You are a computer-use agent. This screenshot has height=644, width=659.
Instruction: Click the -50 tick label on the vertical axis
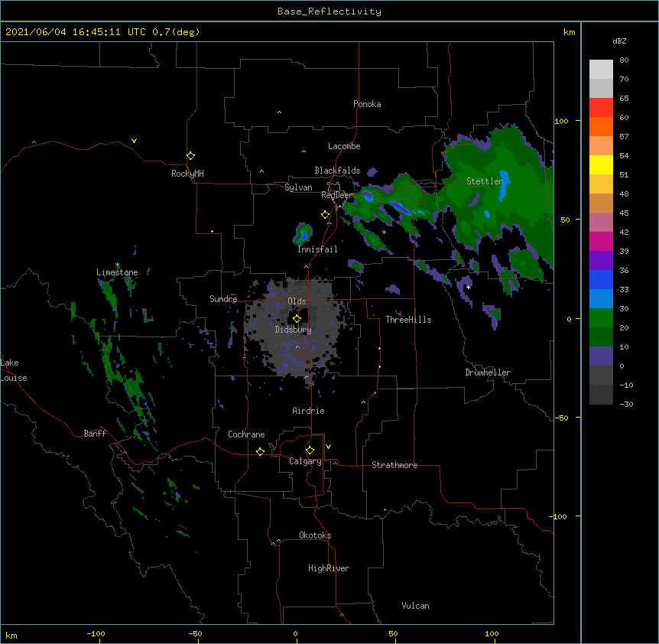(561, 418)
